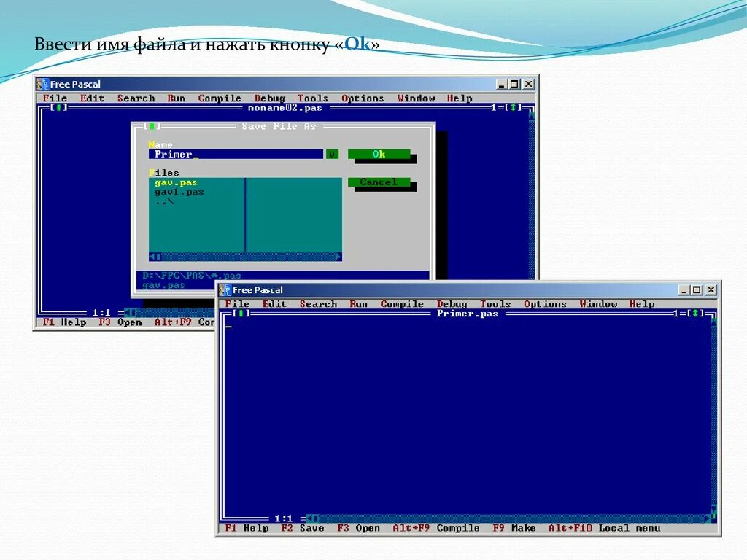Viewport: 747px width, 560px height.
Task: Open File menu in the Primer.pas window
Action: point(237,304)
